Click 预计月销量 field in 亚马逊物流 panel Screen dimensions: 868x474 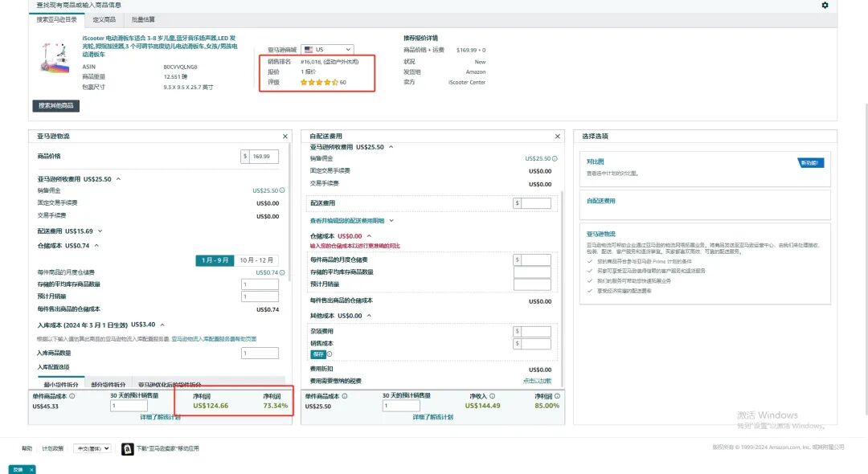pos(260,296)
